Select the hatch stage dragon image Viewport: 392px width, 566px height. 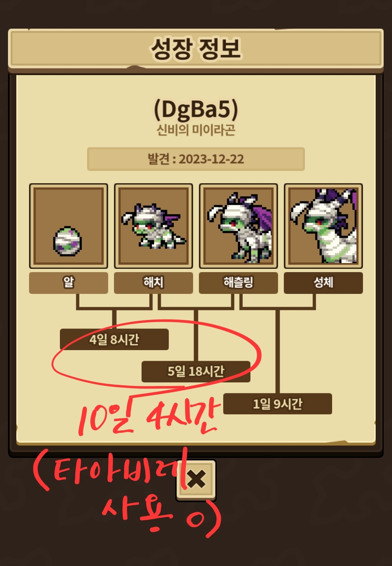click(x=154, y=226)
